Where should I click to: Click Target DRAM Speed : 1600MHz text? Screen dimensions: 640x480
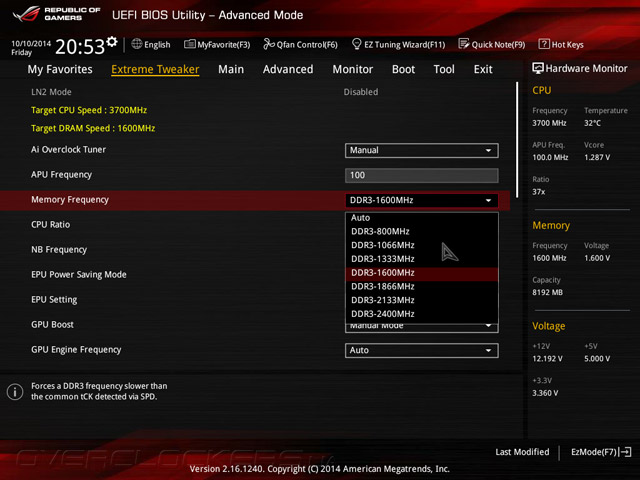pyautogui.click(x=93, y=128)
